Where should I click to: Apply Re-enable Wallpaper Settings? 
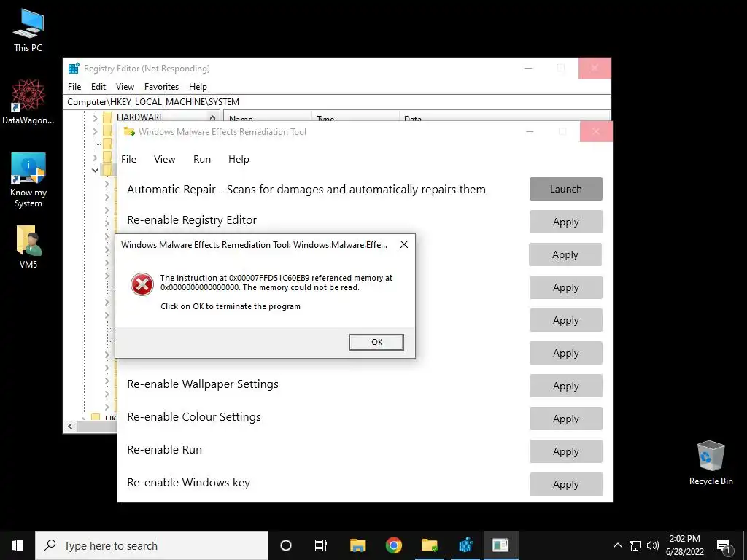pyautogui.click(x=566, y=386)
